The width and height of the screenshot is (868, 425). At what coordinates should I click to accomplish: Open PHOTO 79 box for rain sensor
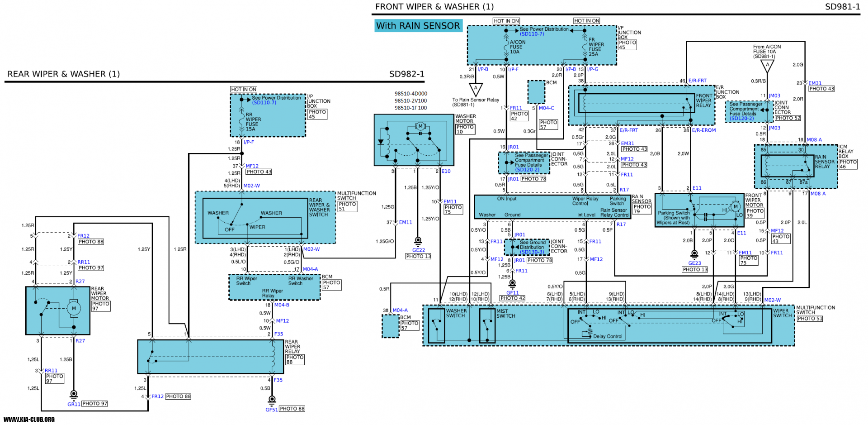click(x=642, y=209)
